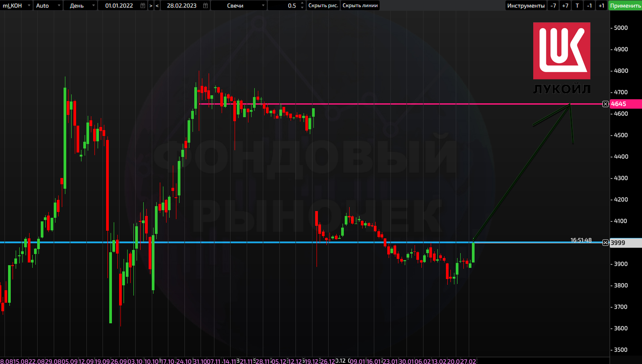The width and height of the screenshot is (642, 364).
Task: Remove the 4645 price line via X icon
Action: pyautogui.click(x=605, y=104)
